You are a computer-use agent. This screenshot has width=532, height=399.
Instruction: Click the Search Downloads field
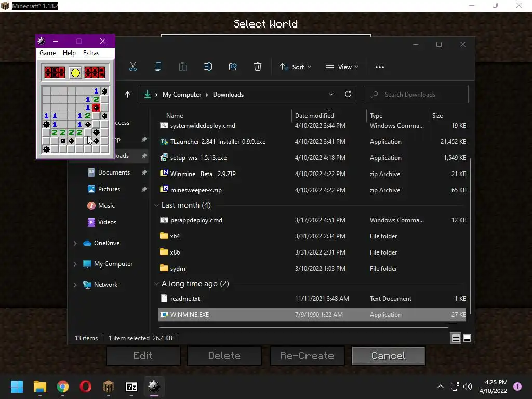[416, 95]
